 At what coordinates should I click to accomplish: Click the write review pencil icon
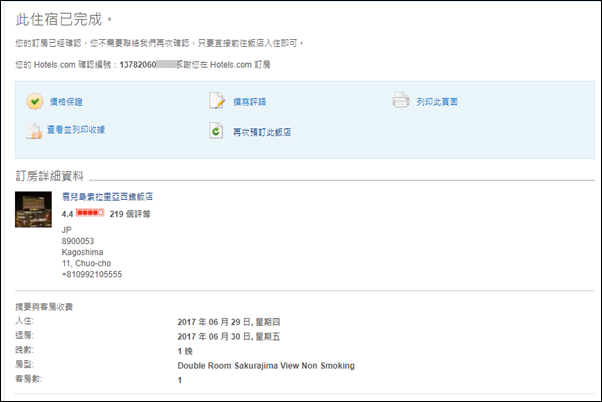(217, 101)
